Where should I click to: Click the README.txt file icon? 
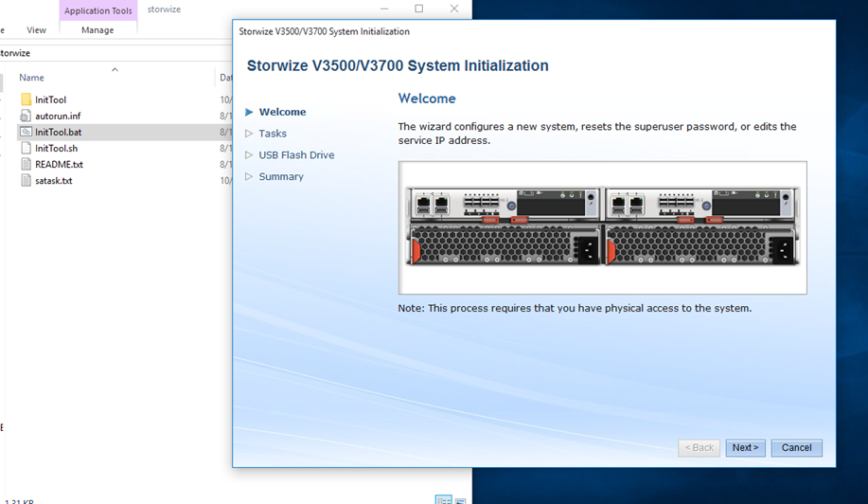[27, 164]
